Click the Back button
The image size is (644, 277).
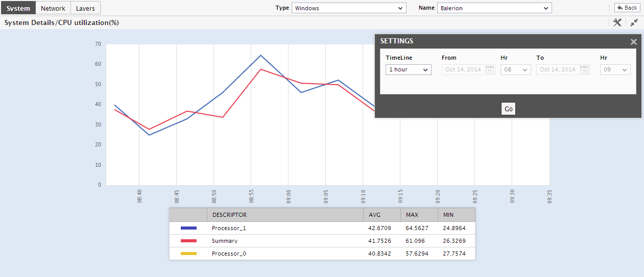(x=627, y=8)
